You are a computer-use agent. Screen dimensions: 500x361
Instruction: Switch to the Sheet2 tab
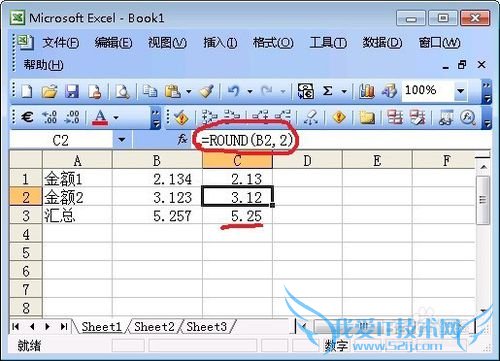point(154,327)
